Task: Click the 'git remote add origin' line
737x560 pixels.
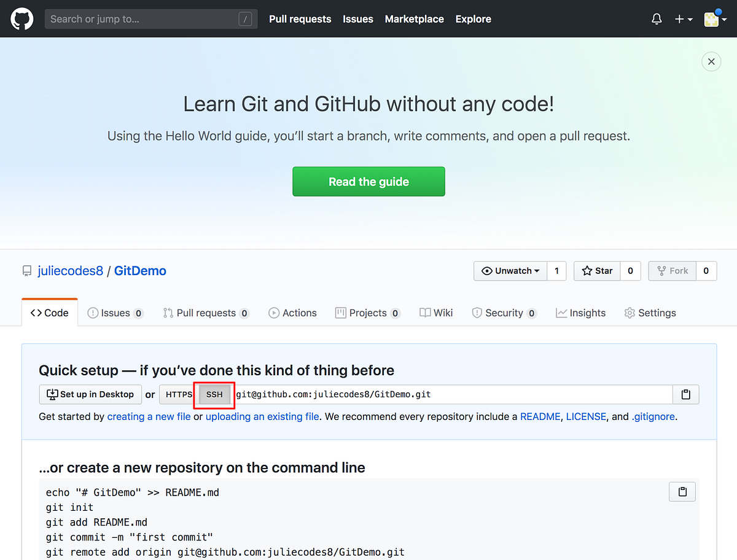Action: [x=225, y=552]
